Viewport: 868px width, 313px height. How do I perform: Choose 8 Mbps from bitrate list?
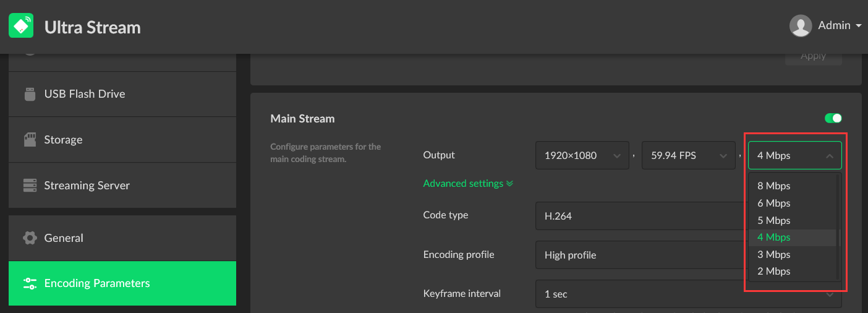(793, 186)
